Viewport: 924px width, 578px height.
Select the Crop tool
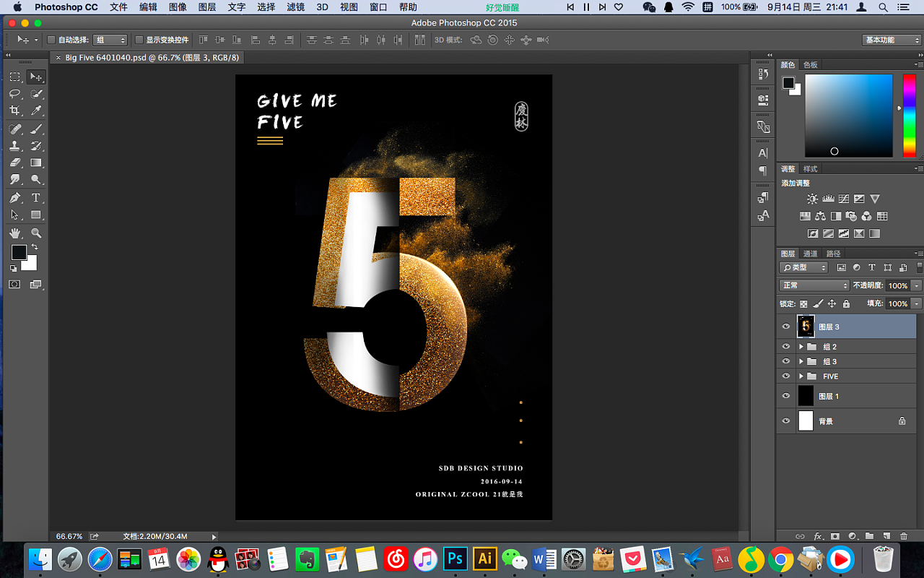point(14,111)
